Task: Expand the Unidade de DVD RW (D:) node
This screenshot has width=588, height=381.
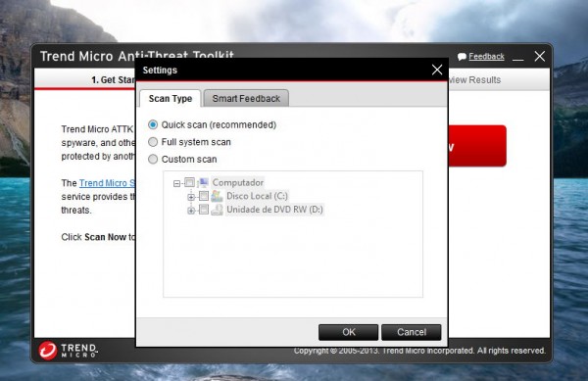Action: point(191,211)
